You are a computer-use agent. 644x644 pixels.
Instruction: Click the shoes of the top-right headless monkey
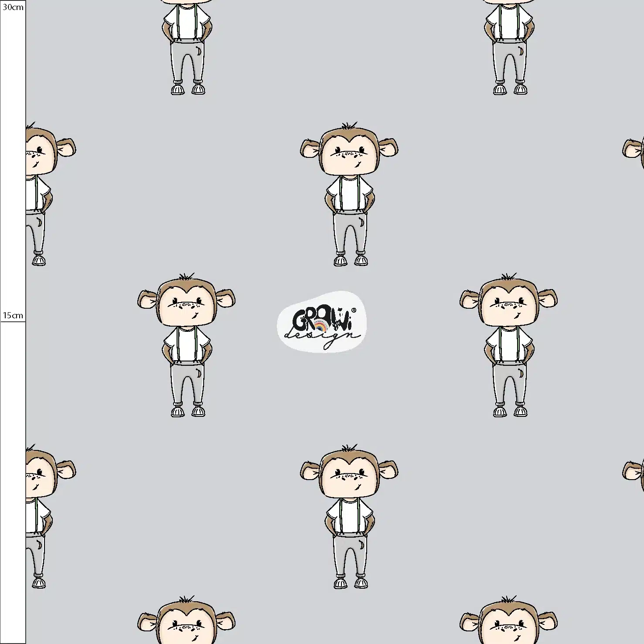coord(510,89)
